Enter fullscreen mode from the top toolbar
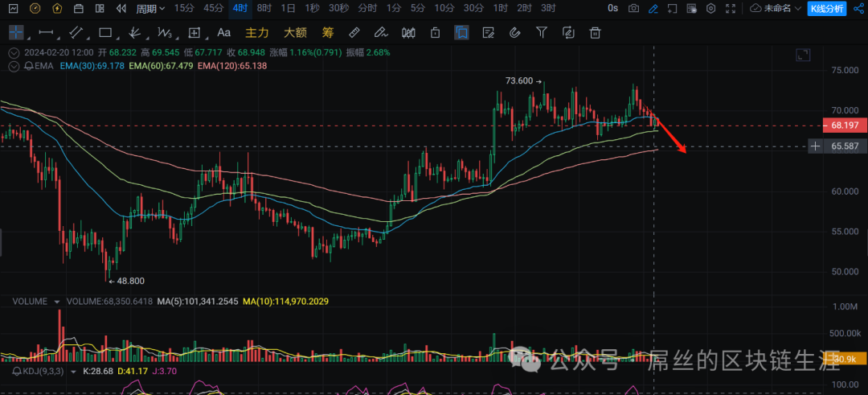The height and width of the screenshot is (395, 868). point(730,8)
